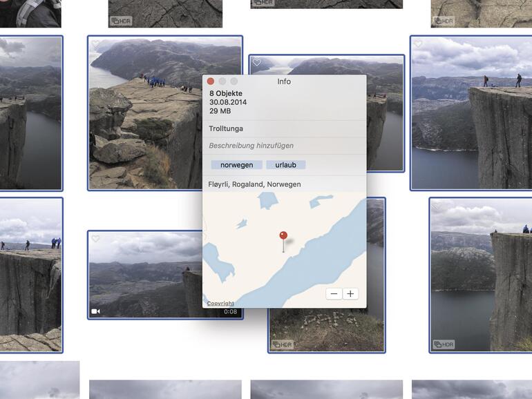Click HDR badge on grass photo below Info
Image resolution: width=532 pixels, height=399 pixels.
pyautogui.click(x=283, y=344)
